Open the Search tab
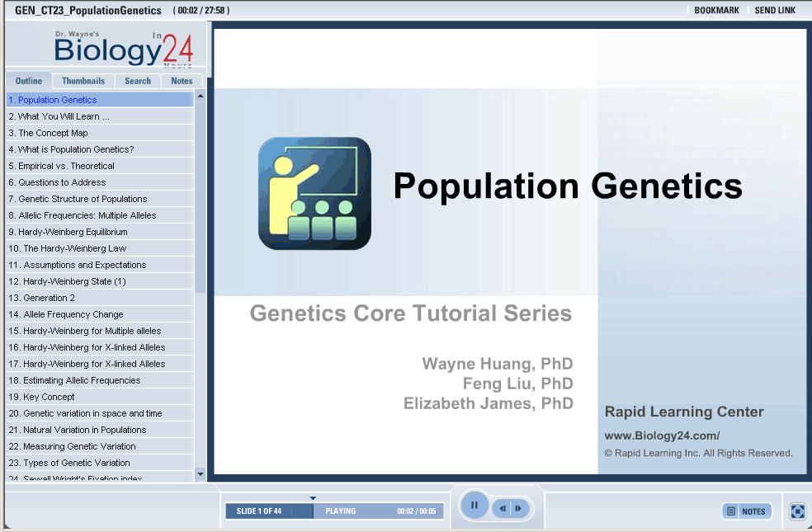 [138, 81]
